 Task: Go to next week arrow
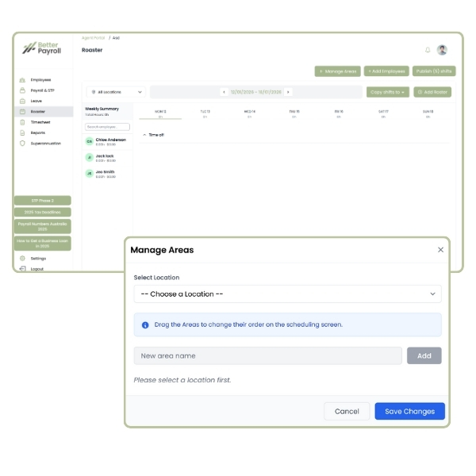(288, 92)
